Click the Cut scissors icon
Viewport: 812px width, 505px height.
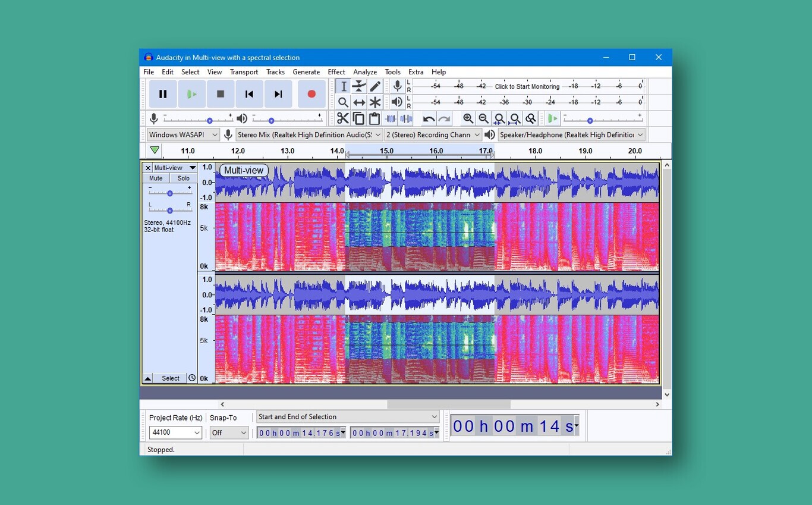tap(343, 118)
